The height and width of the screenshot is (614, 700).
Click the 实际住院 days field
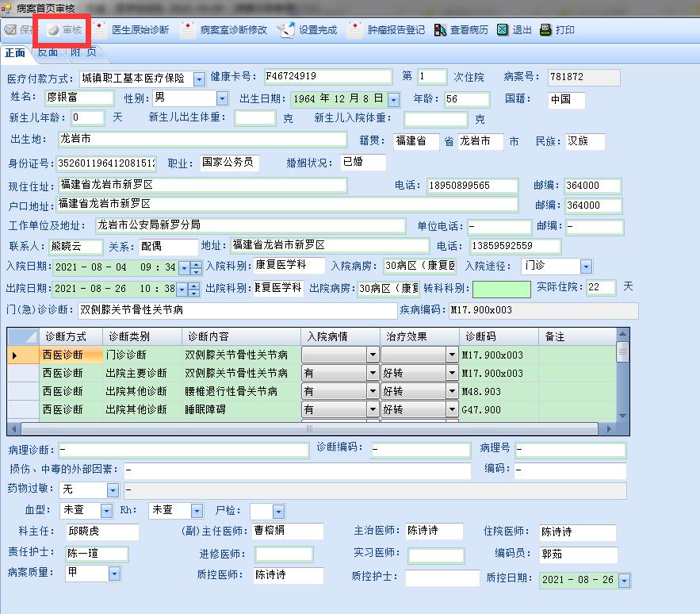[601, 287]
